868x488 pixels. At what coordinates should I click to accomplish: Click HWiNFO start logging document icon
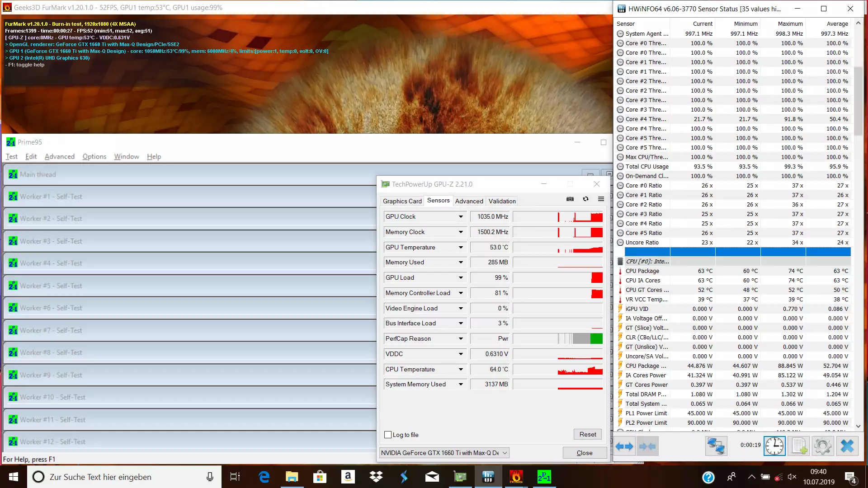pyautogui.click(x=799, y=446)
